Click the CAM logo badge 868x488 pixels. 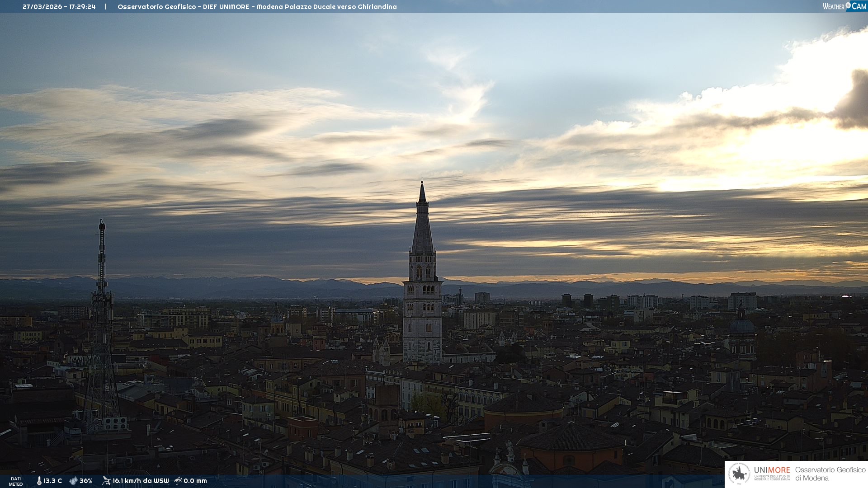coord(859,6)
